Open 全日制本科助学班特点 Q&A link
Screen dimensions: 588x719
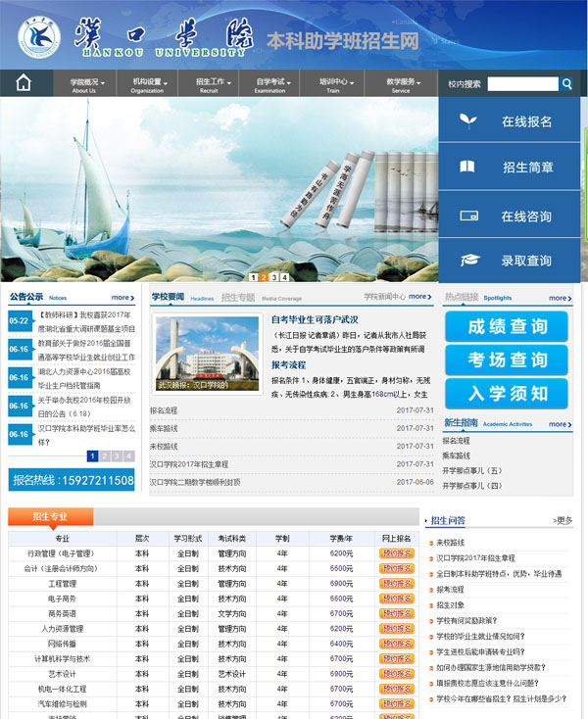(499, 574)
